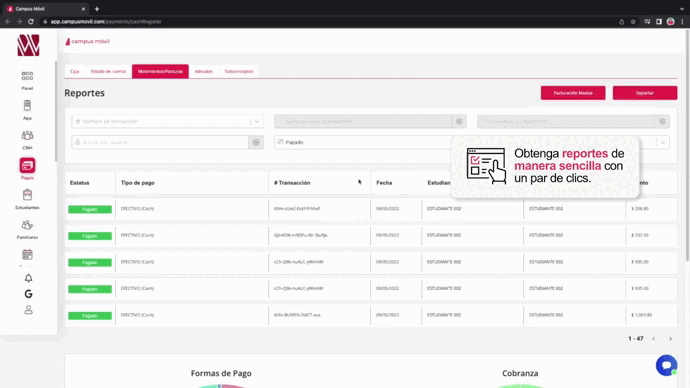
Task: Go to next page of results
Action: (670, 339)
